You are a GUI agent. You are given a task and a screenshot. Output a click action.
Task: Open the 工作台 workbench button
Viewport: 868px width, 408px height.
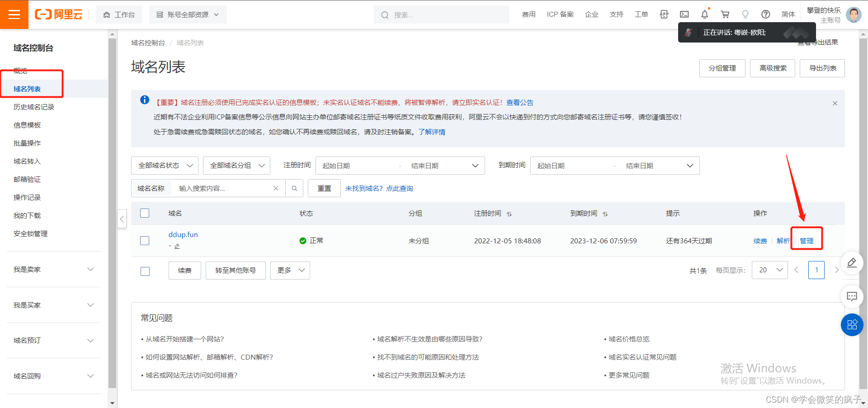click(x=119, y=14)
